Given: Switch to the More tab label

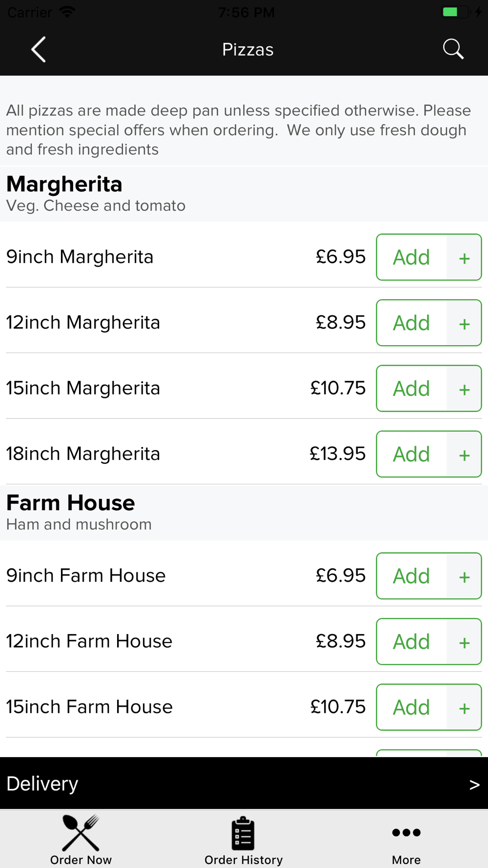Looking at the screenshot, I should (x=406, y=860).
